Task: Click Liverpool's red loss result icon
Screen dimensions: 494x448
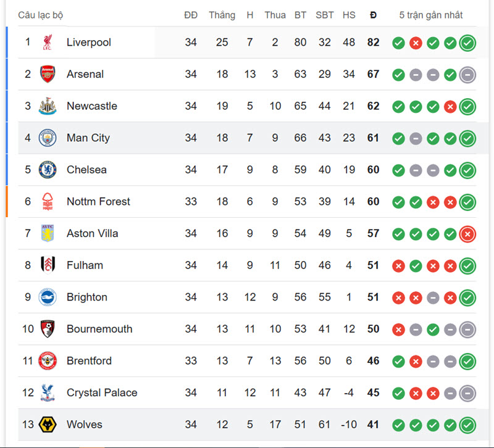Action: click(416, 43)
